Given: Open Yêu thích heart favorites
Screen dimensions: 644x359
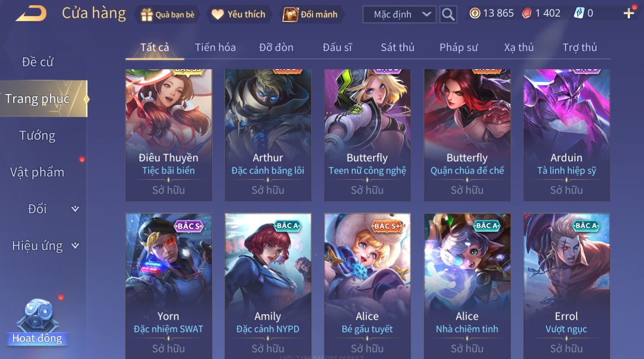Looking at the screenshot, I should pyautogui.click(x=218, y=15).
